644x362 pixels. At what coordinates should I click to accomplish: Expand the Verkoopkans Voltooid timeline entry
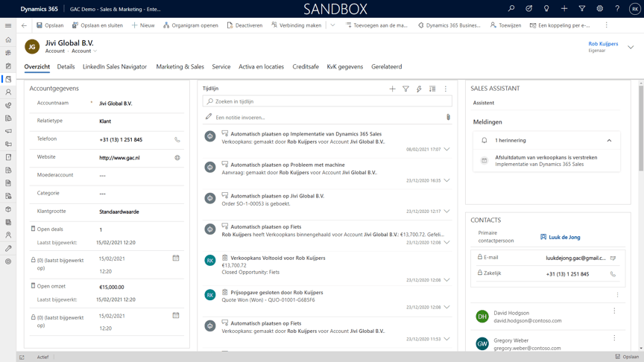[446, 280]
